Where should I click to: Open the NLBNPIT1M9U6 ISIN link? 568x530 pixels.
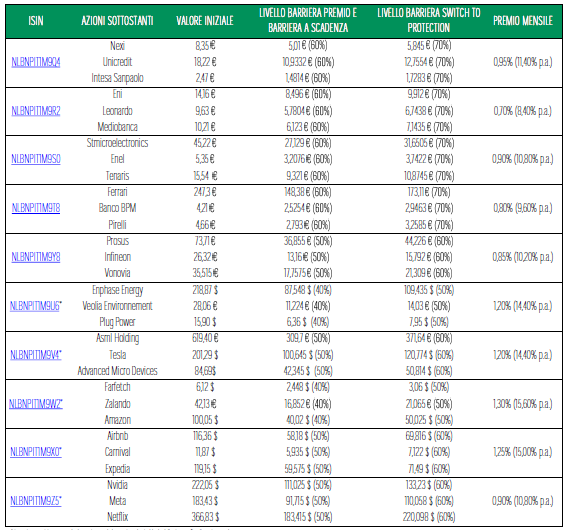pos(36,306)
